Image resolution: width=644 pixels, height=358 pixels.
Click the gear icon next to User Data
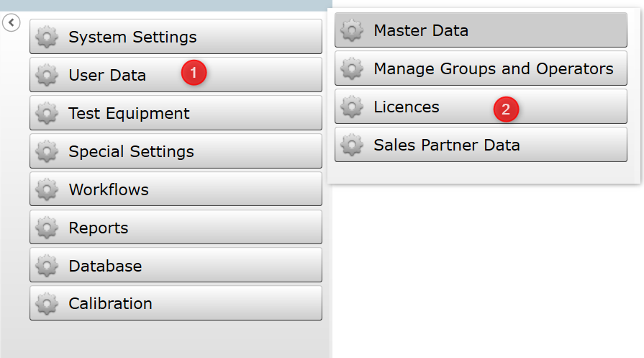click(x=46, y=75)
